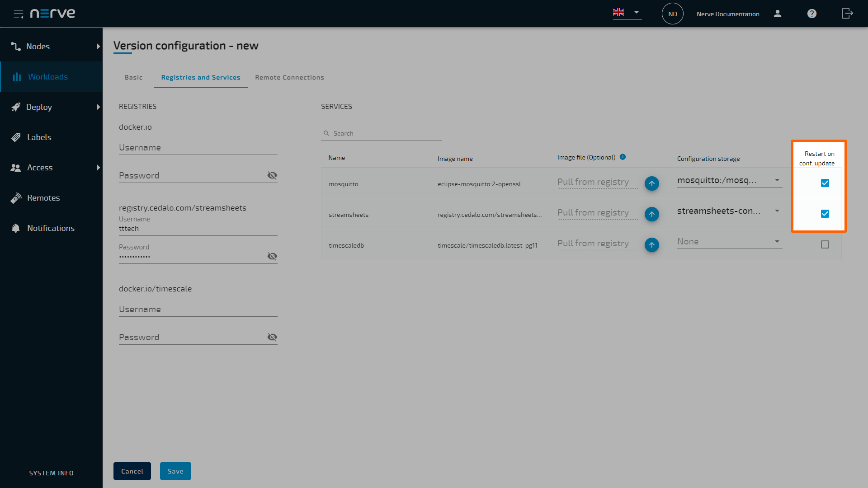This screenshot has height=488, width=868.
Task: View Notifications in the sidebar
Action: tap(51, 228)
